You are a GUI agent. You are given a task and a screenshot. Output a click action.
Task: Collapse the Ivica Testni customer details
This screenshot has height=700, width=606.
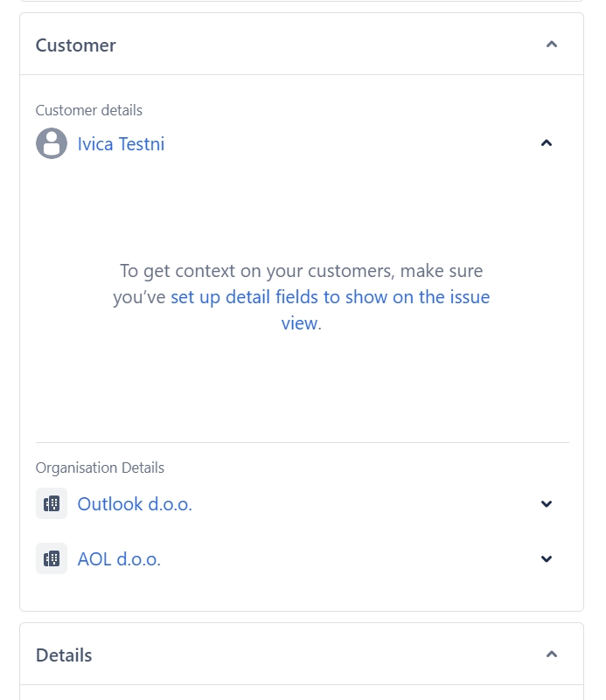pyautogui.click(x=546, y=142)
